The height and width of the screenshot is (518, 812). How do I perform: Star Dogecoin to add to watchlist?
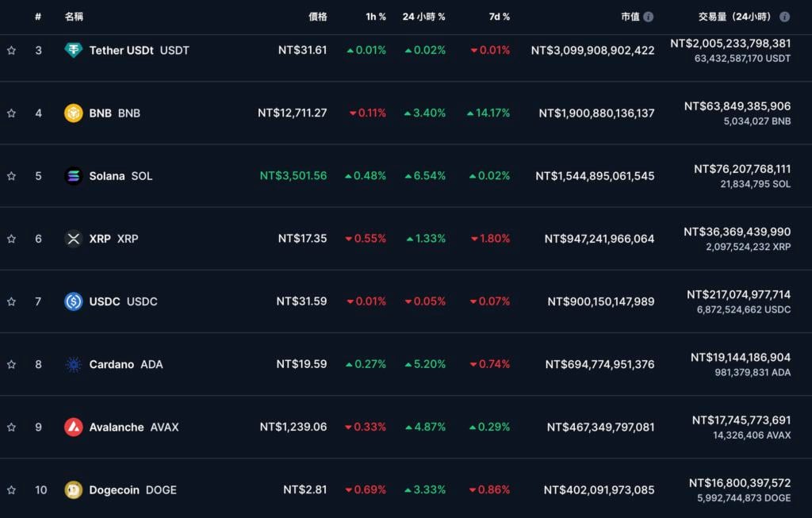(11, 489)
